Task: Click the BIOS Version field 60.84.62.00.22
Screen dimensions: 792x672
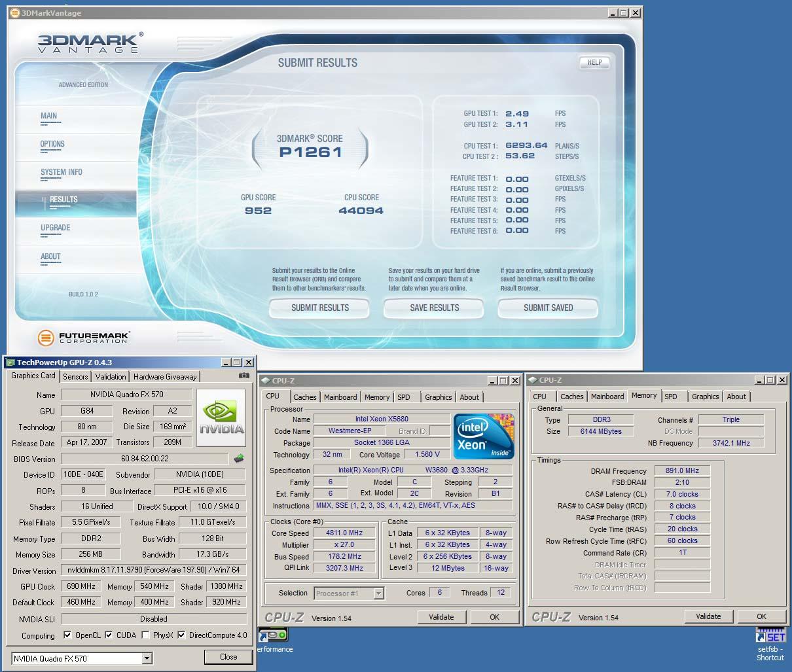Action: click(145, 459)
